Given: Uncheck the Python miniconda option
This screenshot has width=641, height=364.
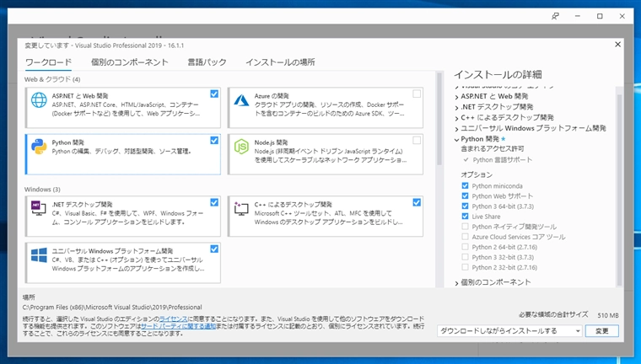Looking at the screenshot, I should 465,186.
